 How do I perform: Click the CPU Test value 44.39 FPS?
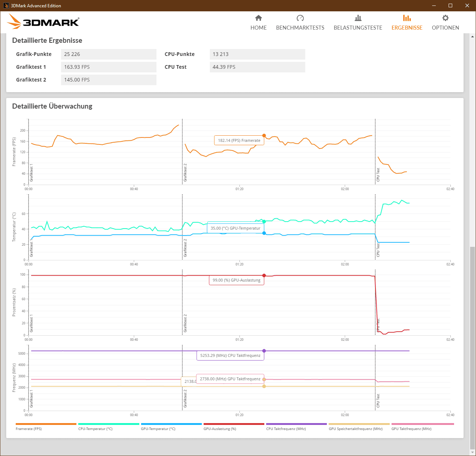257,67
